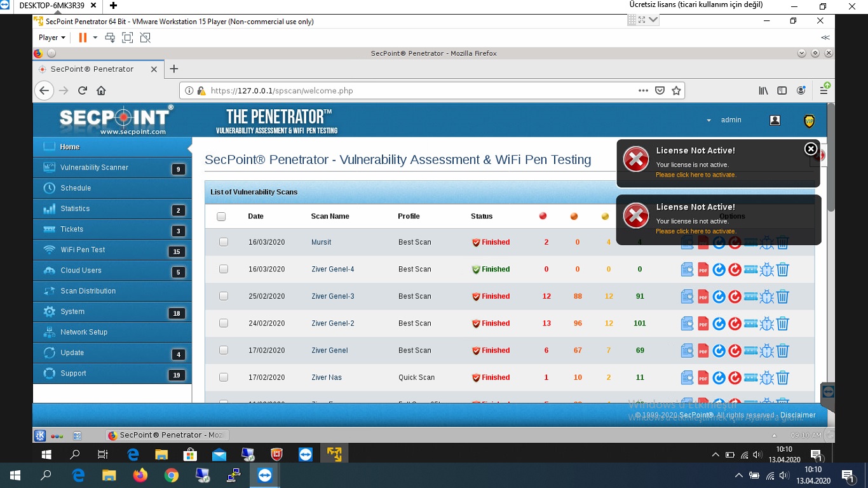Click the license activation link in first notification
The height and width of the screenshot is (488, 868).
696,175
